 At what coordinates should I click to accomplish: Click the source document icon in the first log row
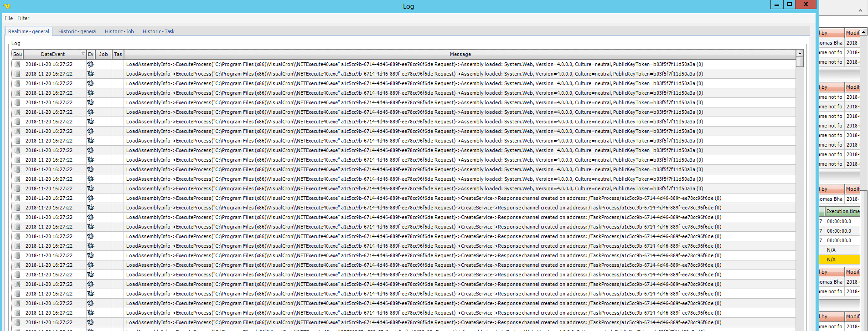click(17, 64)
